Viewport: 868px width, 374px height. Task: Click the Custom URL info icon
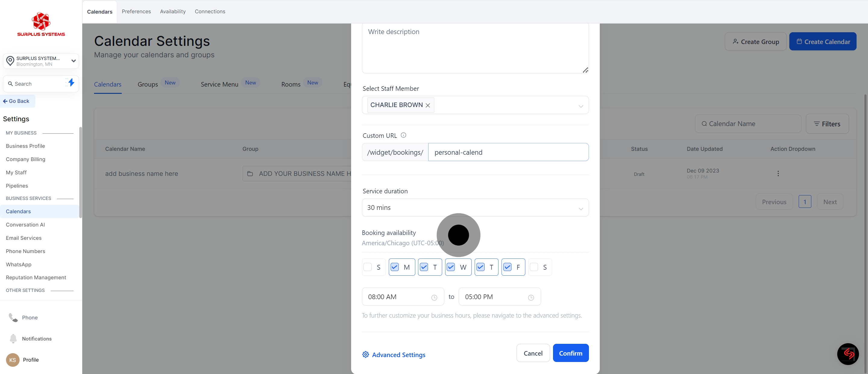(x=403, y=135)
